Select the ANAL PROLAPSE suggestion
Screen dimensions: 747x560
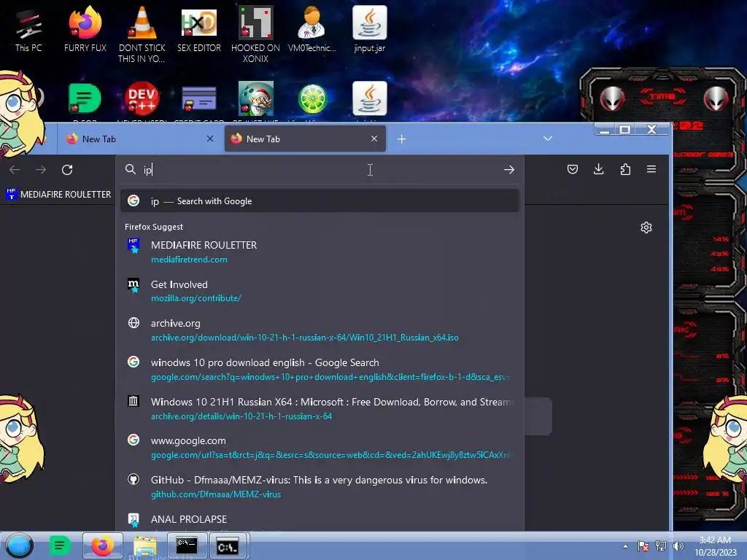[320, 521]
